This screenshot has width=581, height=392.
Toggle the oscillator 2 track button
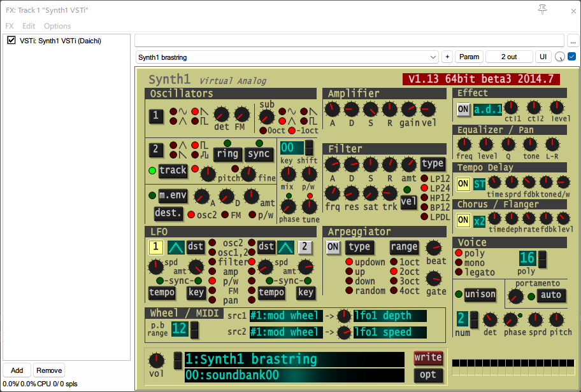tap(173, 171)
